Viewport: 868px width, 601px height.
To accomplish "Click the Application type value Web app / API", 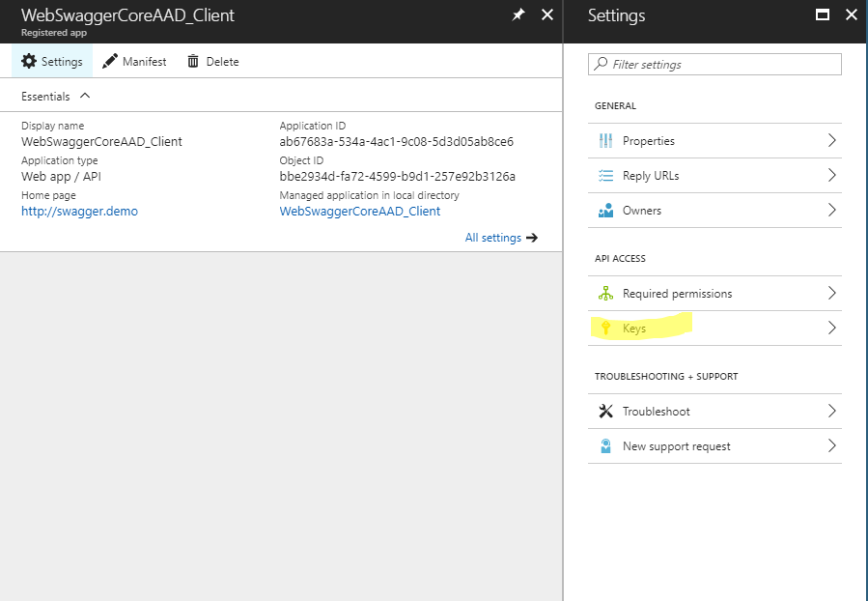I will (62, 176).
